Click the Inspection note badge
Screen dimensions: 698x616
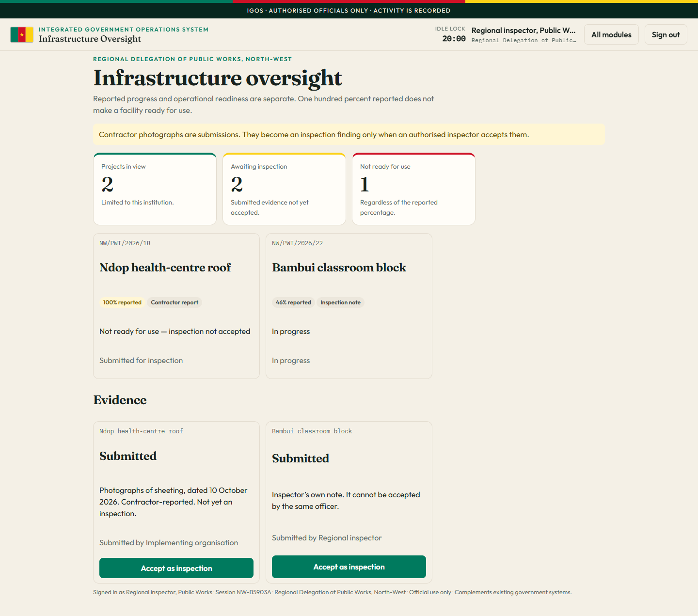(x=340, y=302)
